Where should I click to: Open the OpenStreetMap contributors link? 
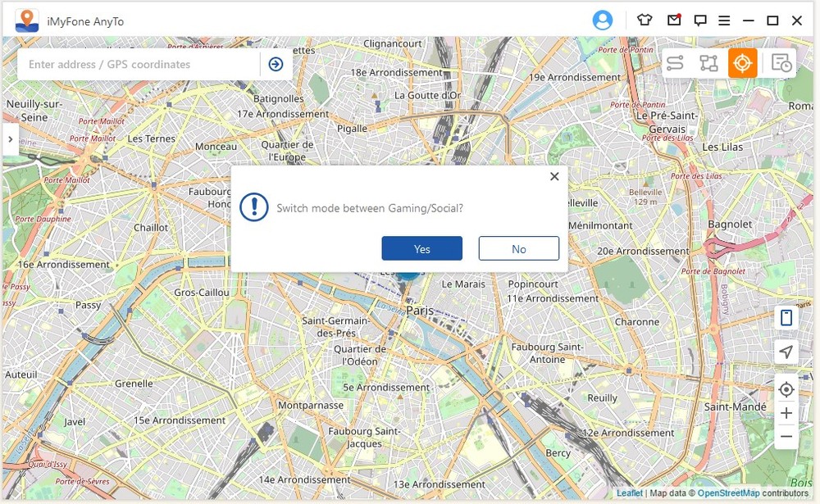tap(728, 493)
